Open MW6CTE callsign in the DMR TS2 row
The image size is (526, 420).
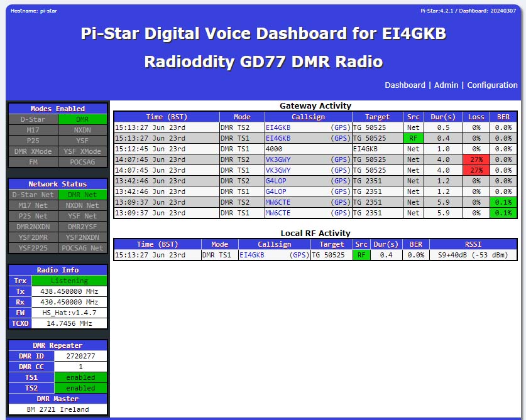coord(278,202)
